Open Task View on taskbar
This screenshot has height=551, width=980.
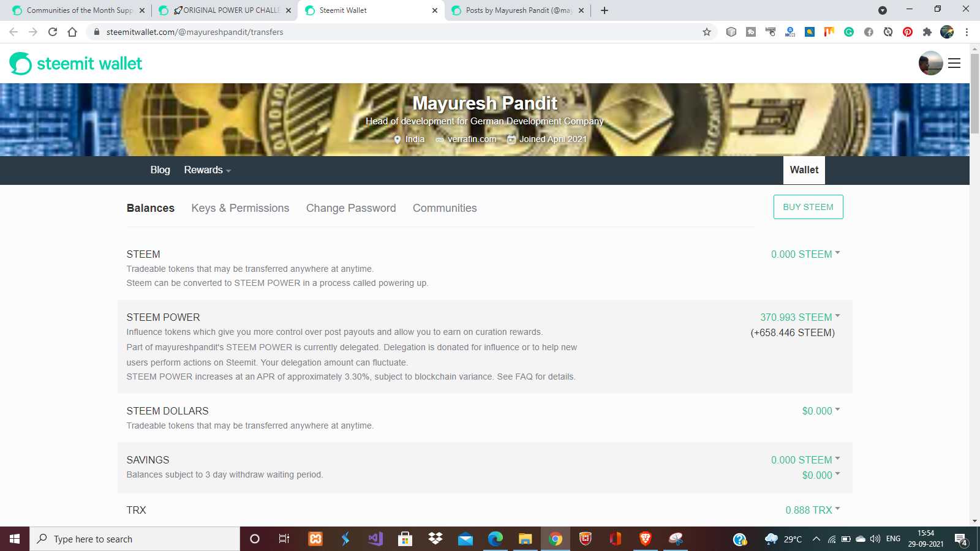point(284,539)
